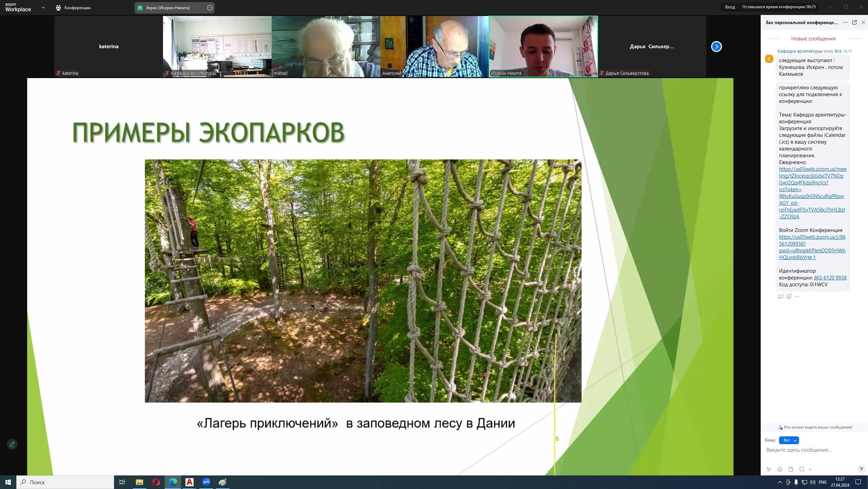Open 'Кто может видеть ваши сообщения?' info

click(815, 427)
